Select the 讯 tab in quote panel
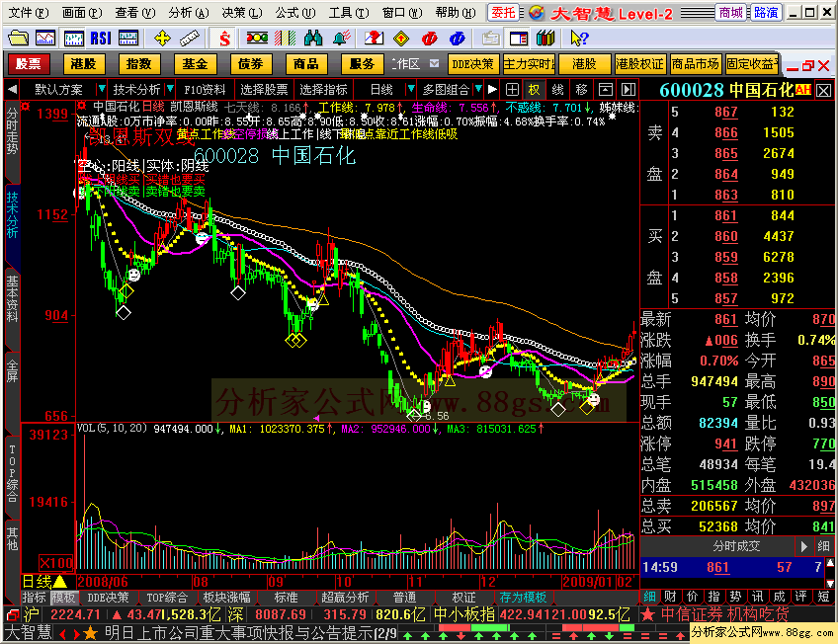Image resolution: width=838 pixels, height=644 pixels. pos(757,597)
